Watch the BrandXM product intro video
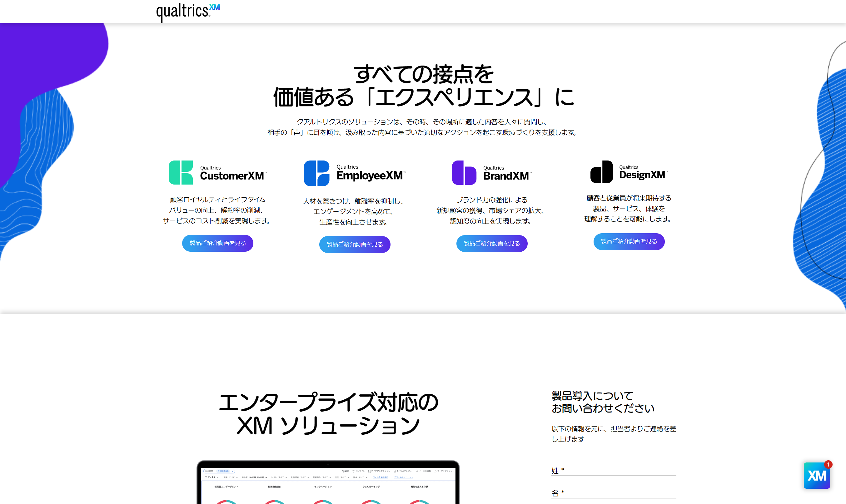 [x=492, y=244]
